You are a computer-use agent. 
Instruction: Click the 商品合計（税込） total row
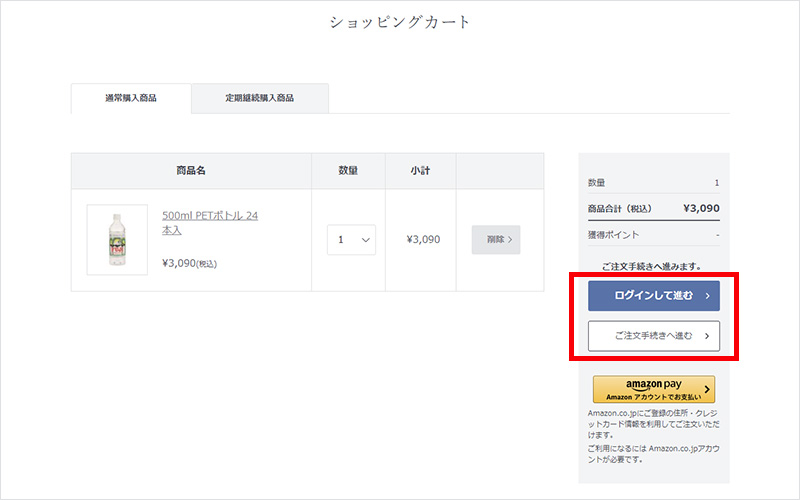pyautogui.click(x=653, y=209)
